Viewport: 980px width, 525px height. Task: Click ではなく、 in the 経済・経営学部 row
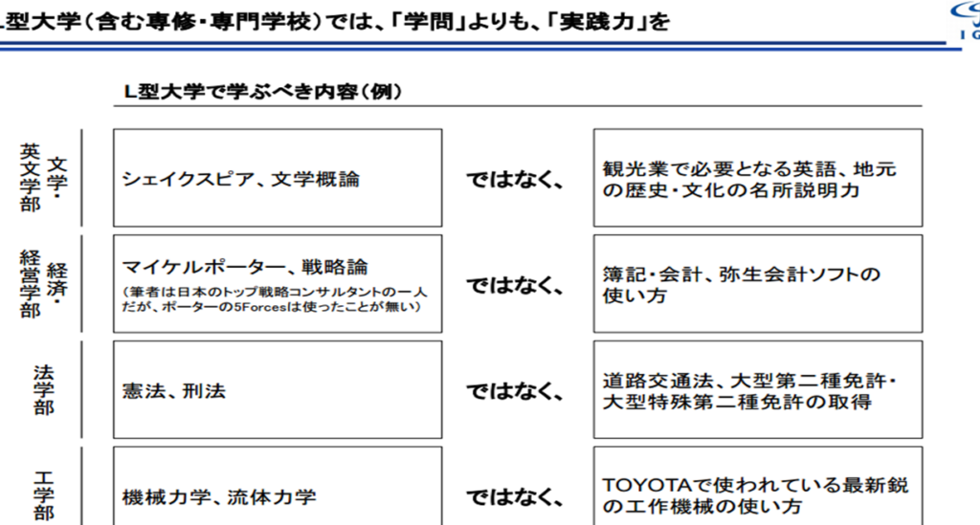point(515,285)
